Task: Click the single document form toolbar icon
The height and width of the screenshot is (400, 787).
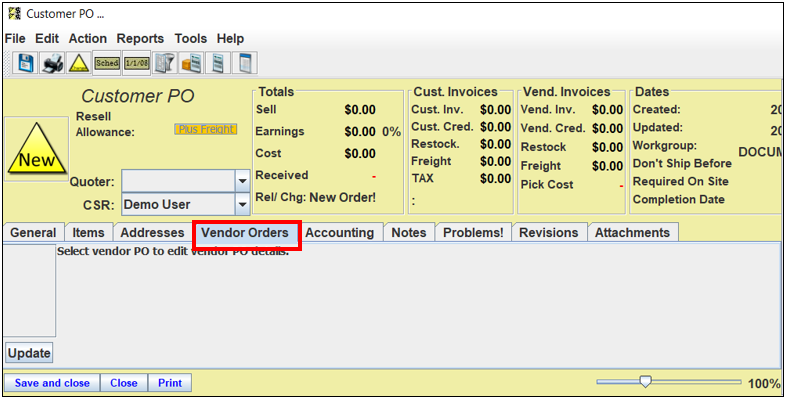Action: (218, 63)
